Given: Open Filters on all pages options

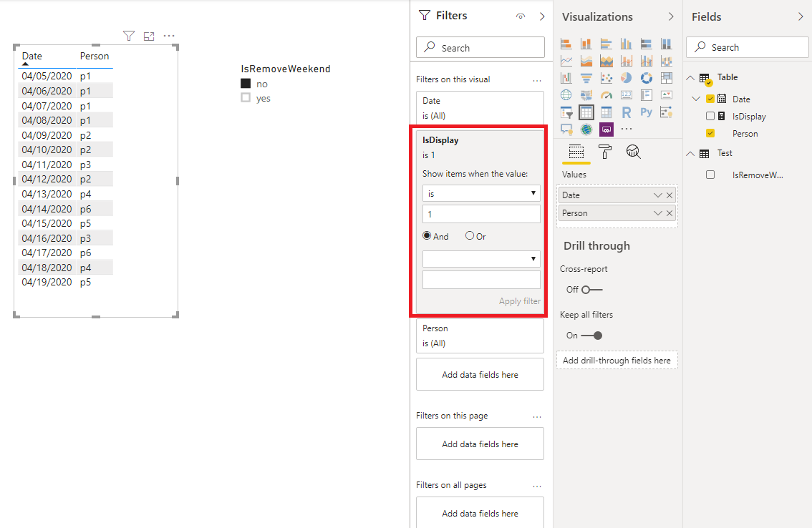Looking at the screenshot, I should (537, 487).
